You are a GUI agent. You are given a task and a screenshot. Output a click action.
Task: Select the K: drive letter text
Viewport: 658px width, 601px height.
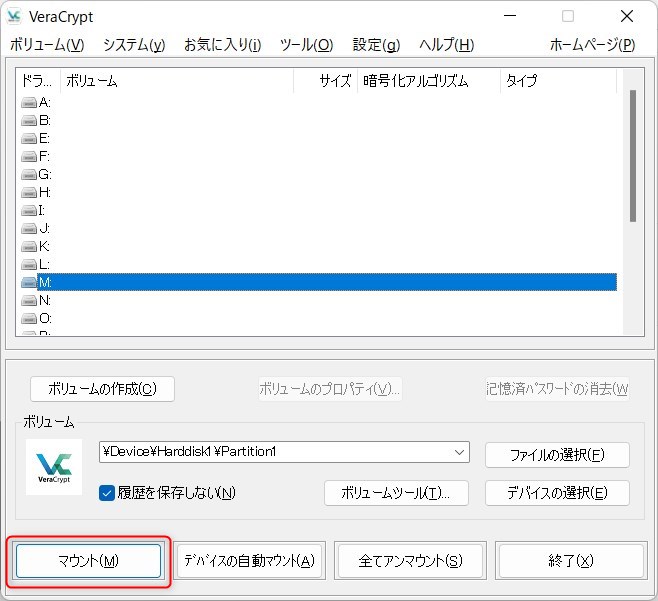[x=44, y=246]
